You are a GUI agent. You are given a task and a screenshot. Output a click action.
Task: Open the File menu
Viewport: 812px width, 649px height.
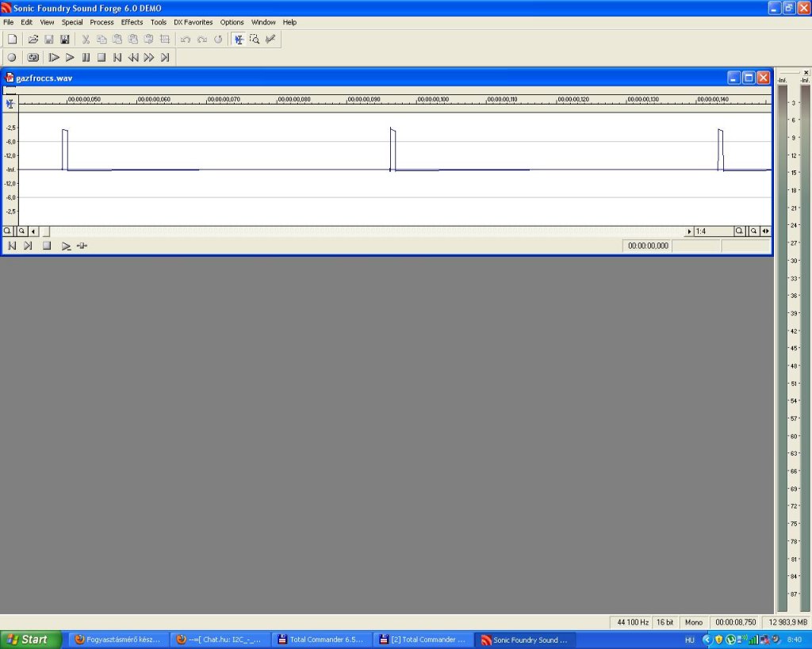click(x=8, y=22)
